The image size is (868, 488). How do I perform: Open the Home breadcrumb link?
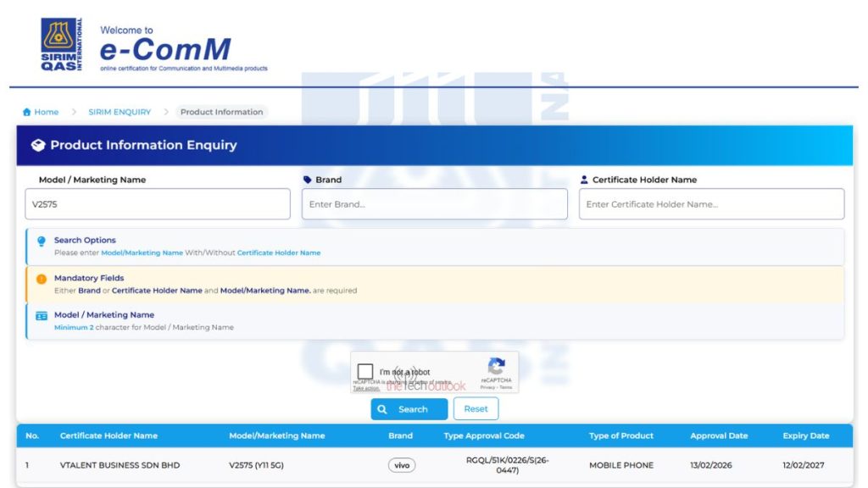point(46,112)
